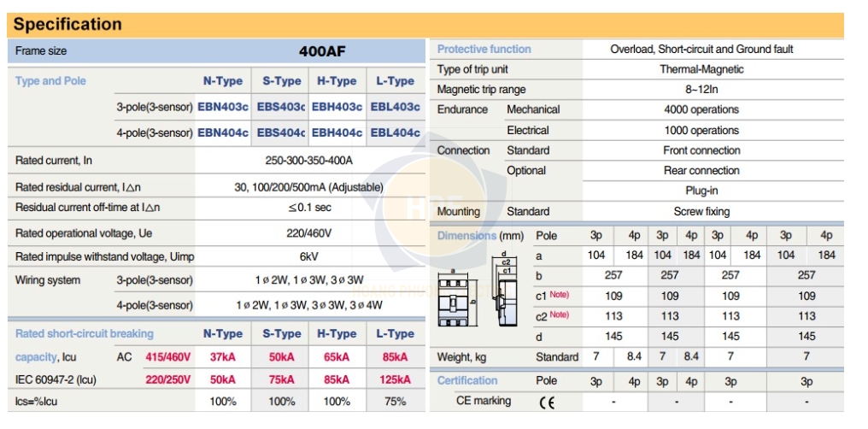The height and width of the screenshot is (429, 868).
Task: Click the 75% Ics value for L-Type
Action: click(x=396, y=402)
